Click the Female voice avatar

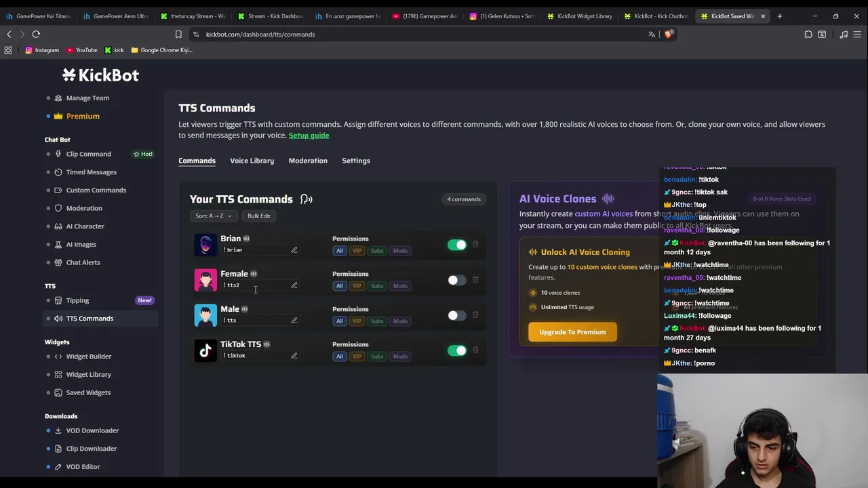pos(205,280)
